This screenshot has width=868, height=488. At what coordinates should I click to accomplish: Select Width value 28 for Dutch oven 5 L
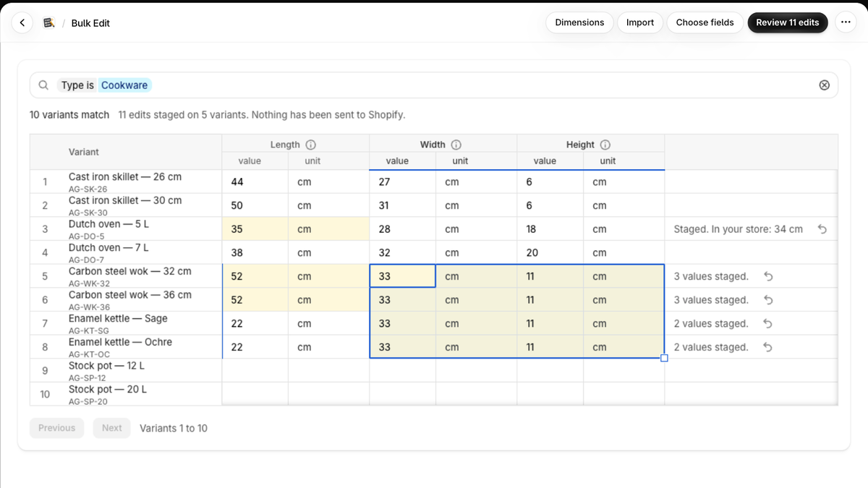pos(403,229)
